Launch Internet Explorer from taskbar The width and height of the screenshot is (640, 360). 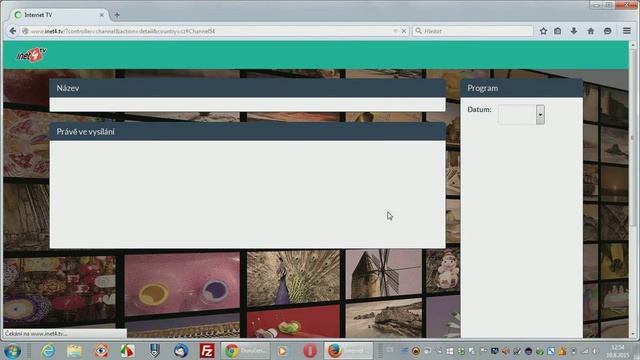pos(48,351)
